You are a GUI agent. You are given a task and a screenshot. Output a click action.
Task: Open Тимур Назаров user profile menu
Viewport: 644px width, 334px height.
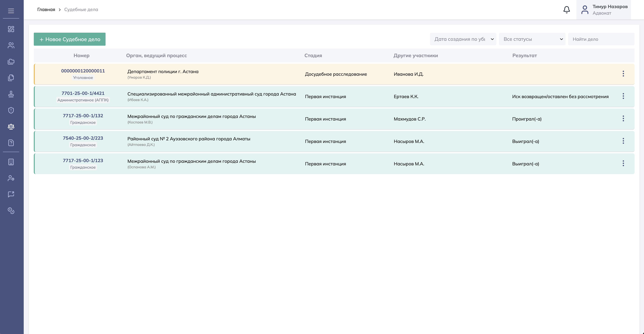click(x=604, y=10)
